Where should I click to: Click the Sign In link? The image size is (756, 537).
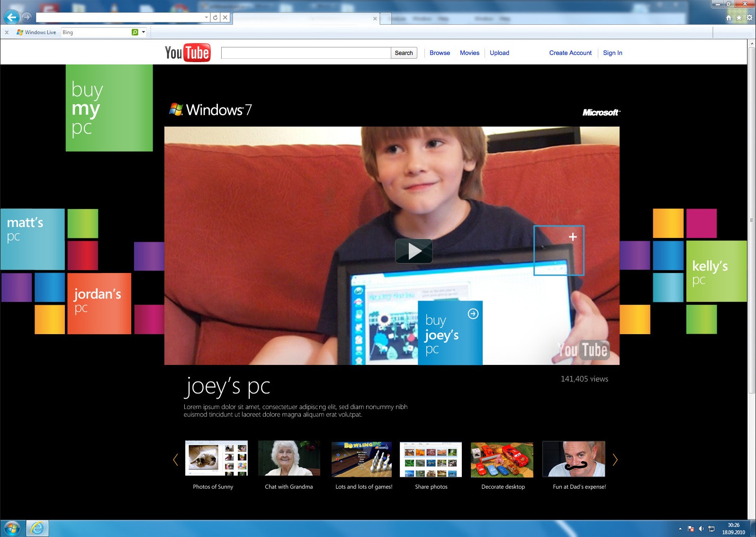(x=612, y=53)
